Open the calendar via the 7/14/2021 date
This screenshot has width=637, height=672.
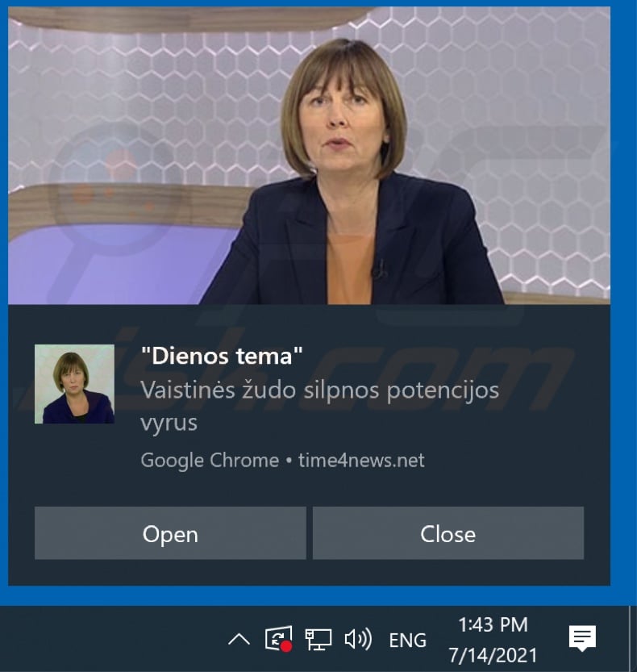pos(493,655)
